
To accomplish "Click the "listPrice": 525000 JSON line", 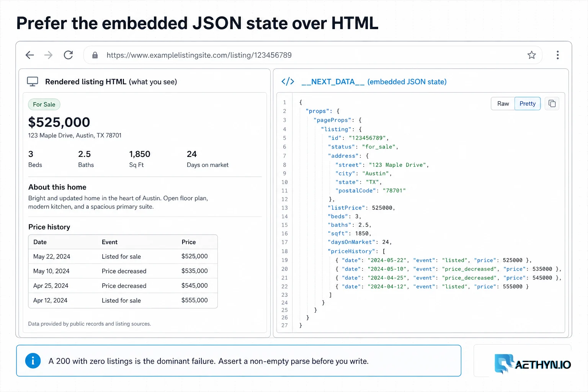I will tap(361, 207).
